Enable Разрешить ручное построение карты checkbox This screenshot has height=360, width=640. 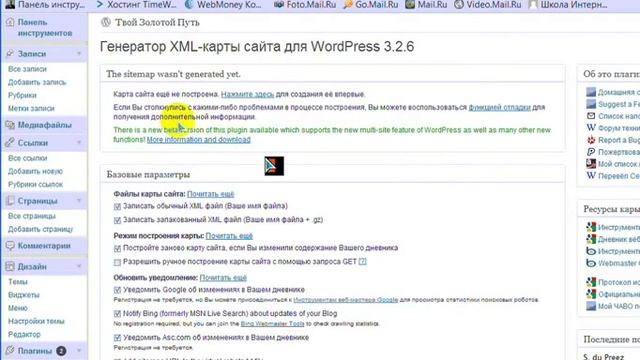tap(118, 262)
